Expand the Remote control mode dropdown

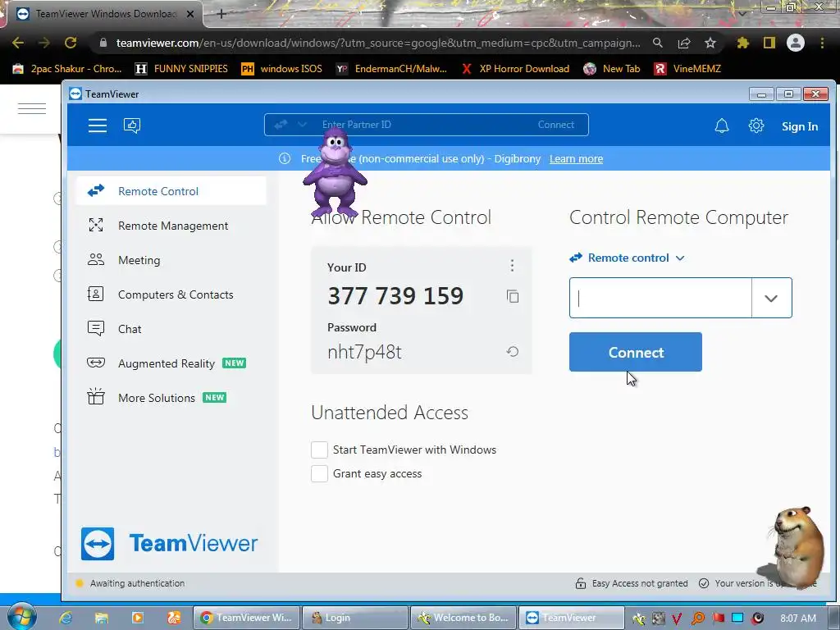[x=628, y=258]
